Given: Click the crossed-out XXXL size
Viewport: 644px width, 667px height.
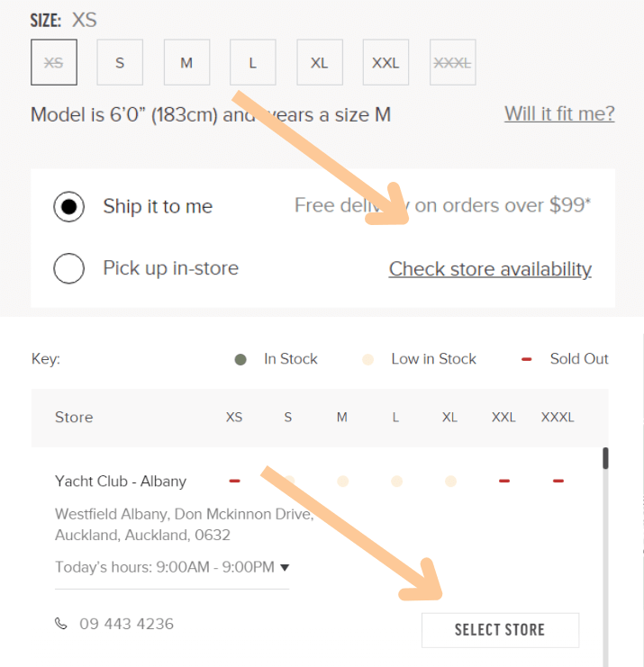Looking at the screenshot, I should [x=453, y=62].
